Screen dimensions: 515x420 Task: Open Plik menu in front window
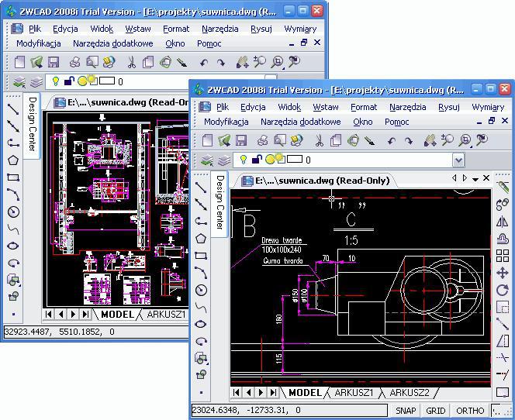click(223, 107)
